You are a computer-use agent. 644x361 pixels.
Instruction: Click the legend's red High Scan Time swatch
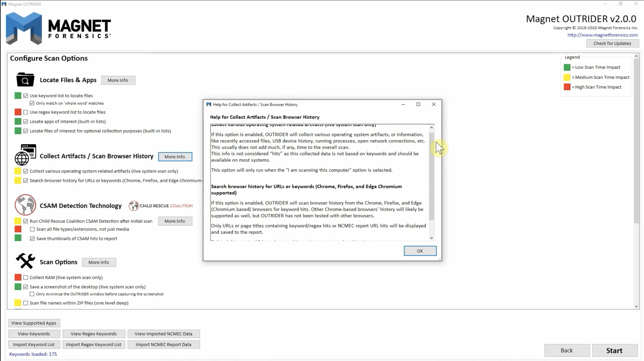pyautogui.click(x=567, y=87)
